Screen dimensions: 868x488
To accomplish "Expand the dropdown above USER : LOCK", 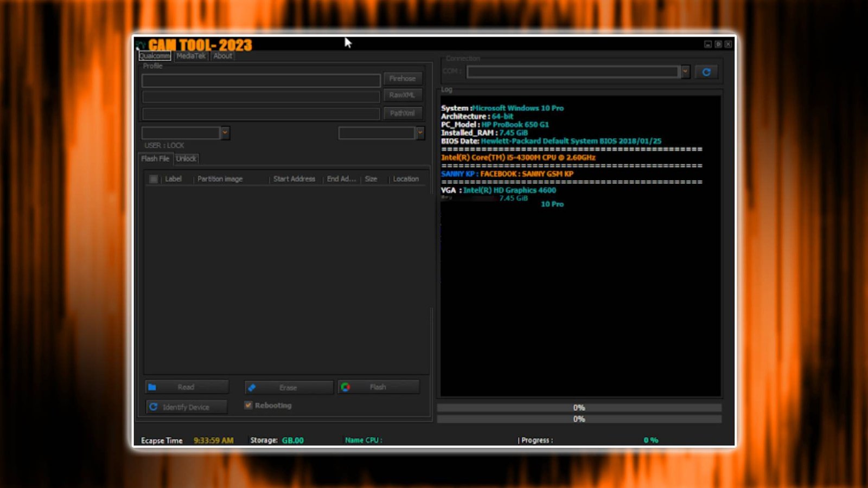I will click(226, 132).
